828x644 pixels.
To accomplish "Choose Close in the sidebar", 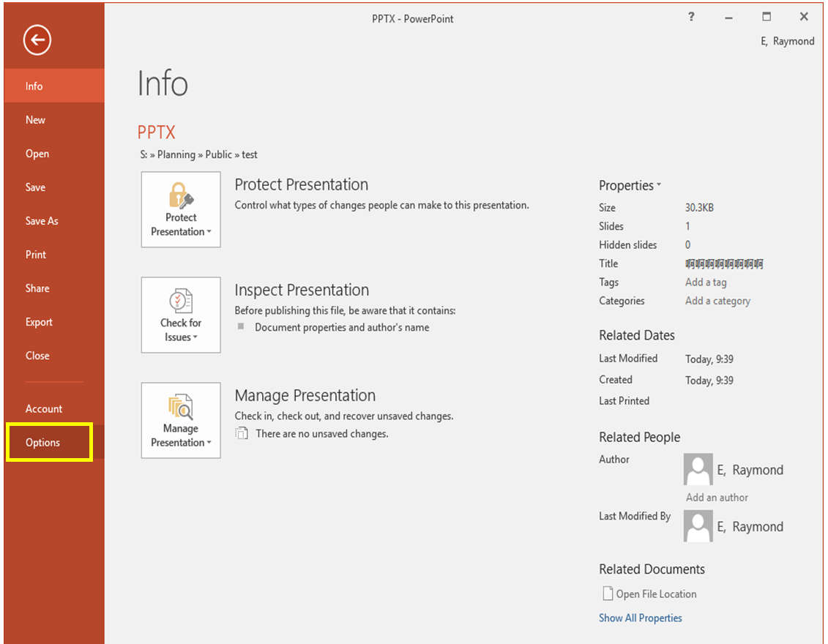I will coord(54,356).
